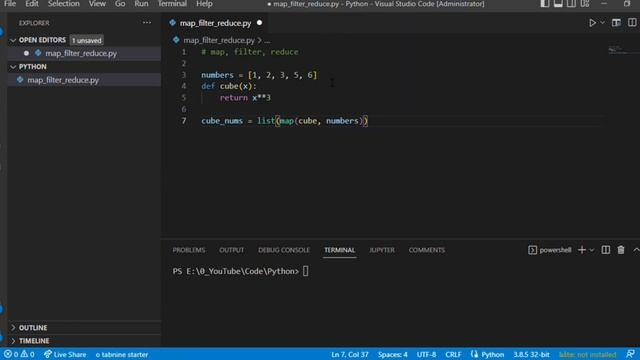The height and width of the screenshot is (360, 640).
Task: Open the Go menu
Action: tap(120, 4)
